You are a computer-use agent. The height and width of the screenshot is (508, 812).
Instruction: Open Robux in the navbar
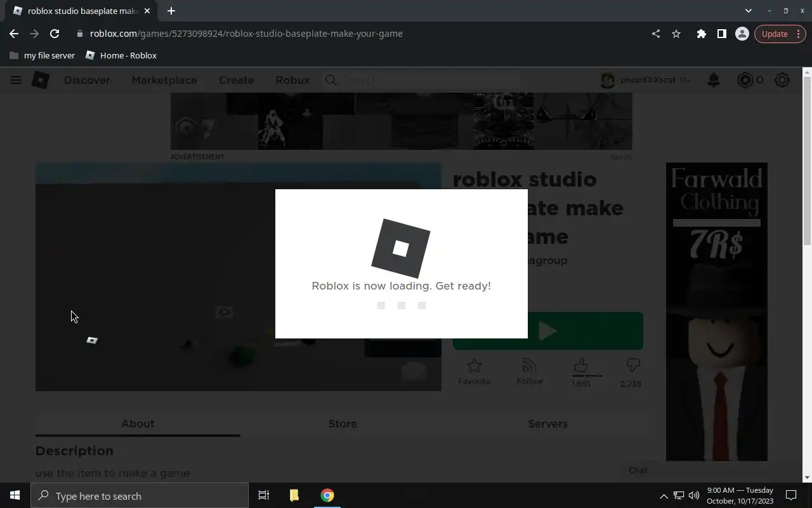point(292,80)
